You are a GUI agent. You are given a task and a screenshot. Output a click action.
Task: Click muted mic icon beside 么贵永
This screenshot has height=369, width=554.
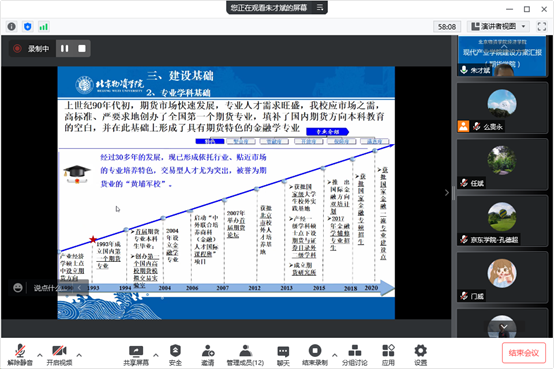pyautogui.click(x=477, y=126)
